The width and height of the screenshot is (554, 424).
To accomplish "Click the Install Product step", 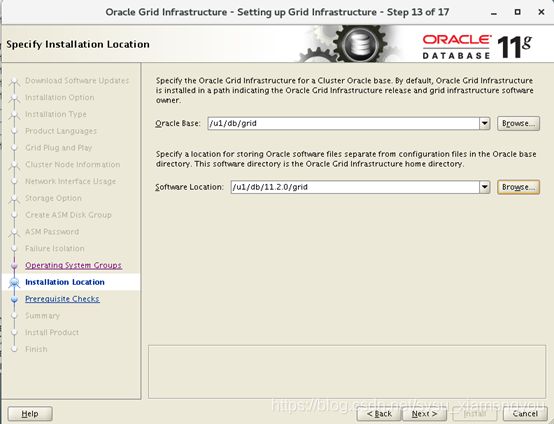I will pos(52,332).
